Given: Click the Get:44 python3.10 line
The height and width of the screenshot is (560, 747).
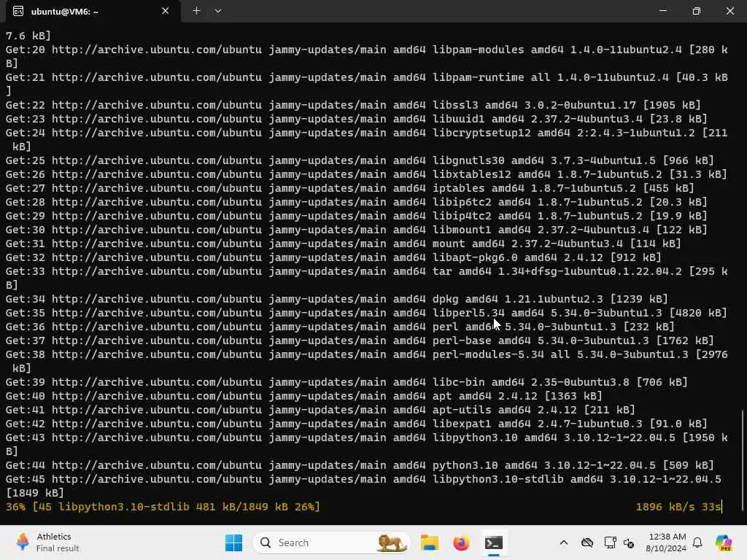Looking at the screenshot, I should [x=360, y=465].
